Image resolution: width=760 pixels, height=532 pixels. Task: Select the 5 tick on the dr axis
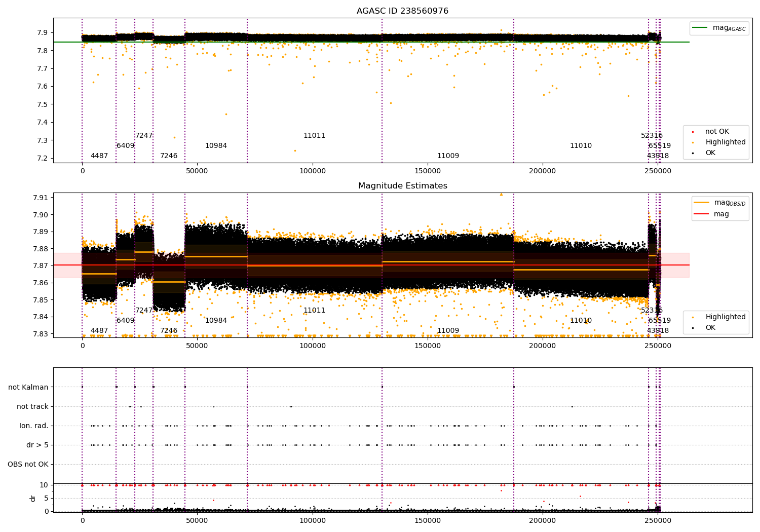46,499
